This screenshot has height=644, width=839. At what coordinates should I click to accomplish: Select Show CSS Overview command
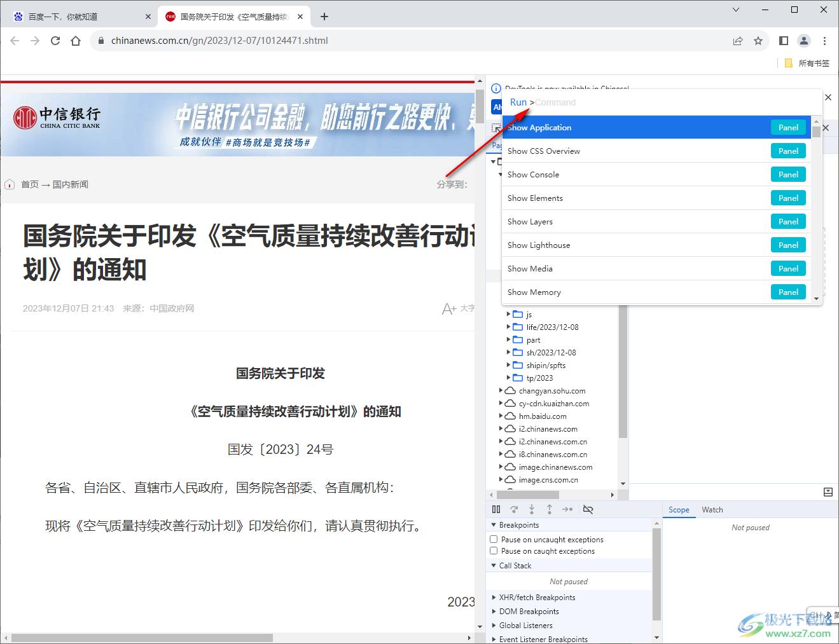pyautogui.click(x=656, y=151)
